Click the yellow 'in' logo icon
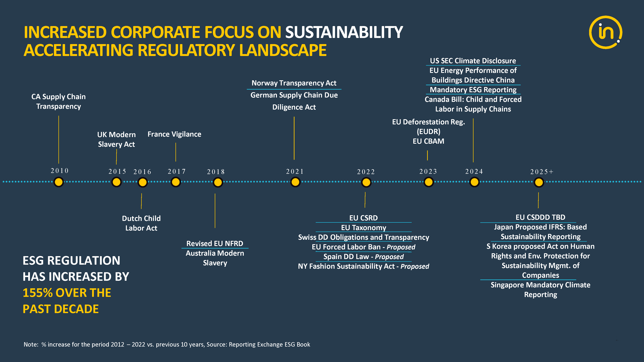The image size is (644, 362). tap(606, 32)
